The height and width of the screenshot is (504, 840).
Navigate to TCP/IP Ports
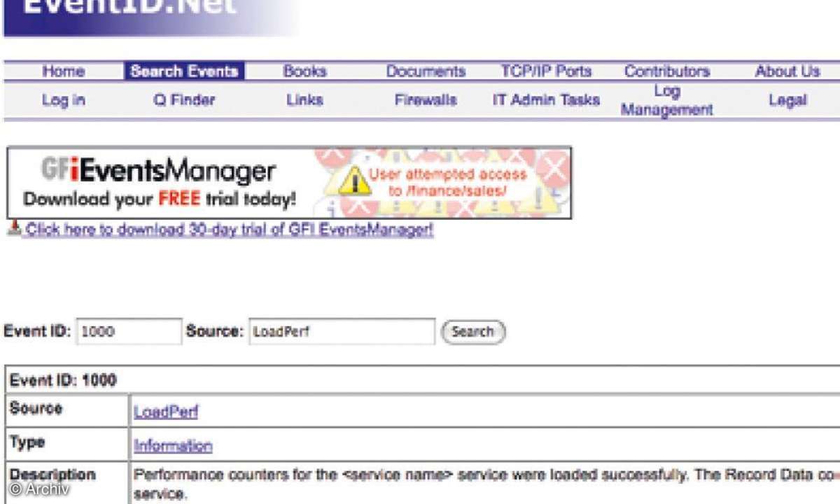tap(546, 71)
